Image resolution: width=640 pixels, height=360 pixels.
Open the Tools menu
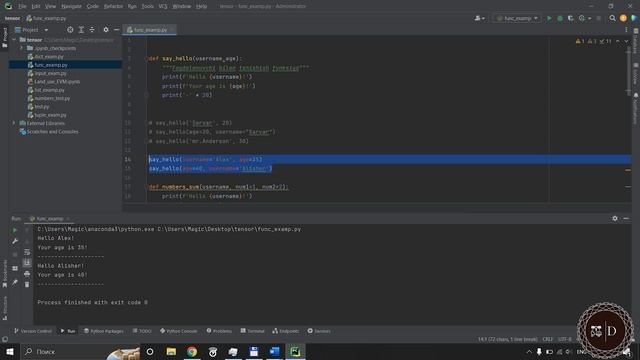(x=148, y=6)
